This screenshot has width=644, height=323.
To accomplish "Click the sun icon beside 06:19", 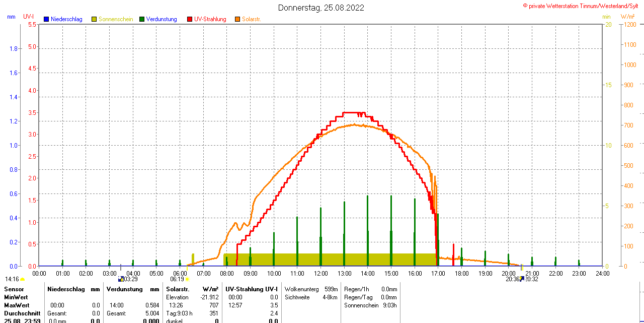I will 187,279.
